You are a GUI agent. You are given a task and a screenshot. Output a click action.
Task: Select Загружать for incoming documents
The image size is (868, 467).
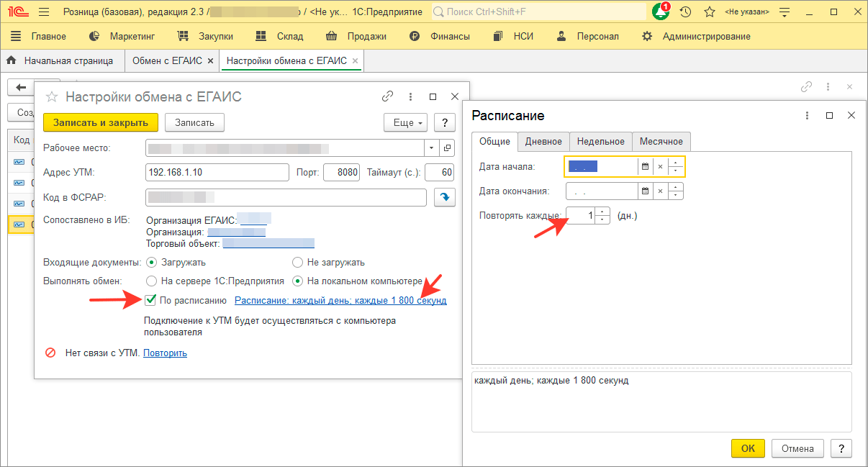151,263
